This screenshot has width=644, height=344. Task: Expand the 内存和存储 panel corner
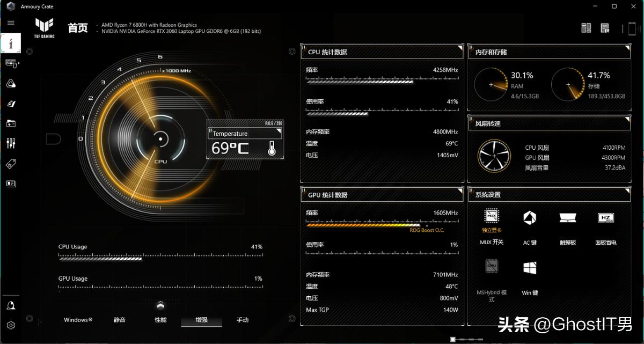627,48
